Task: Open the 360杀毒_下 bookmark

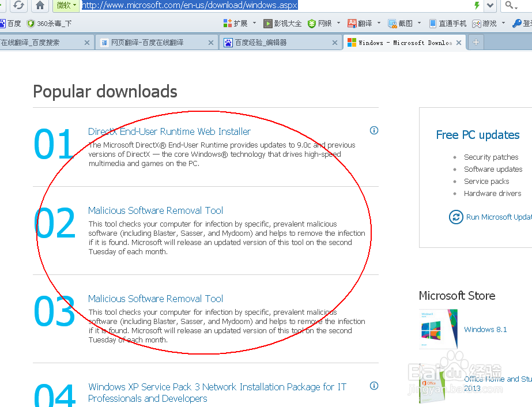Action: coord(49,24)
